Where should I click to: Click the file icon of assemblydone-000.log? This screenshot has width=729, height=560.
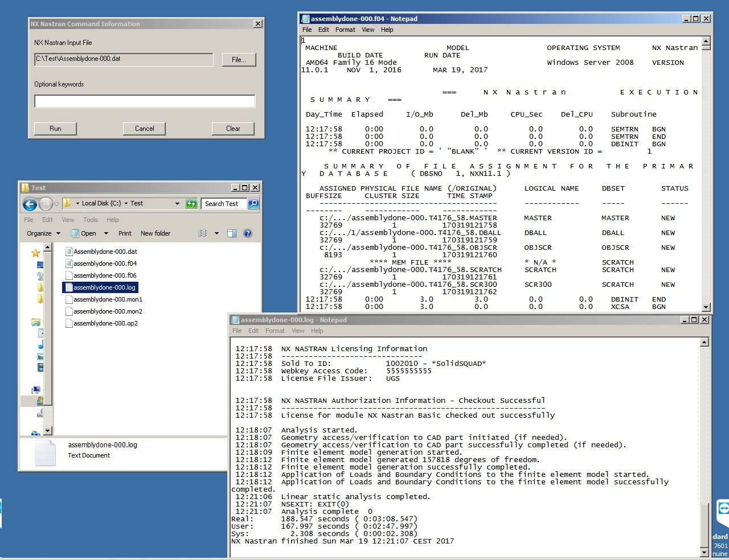69,287
